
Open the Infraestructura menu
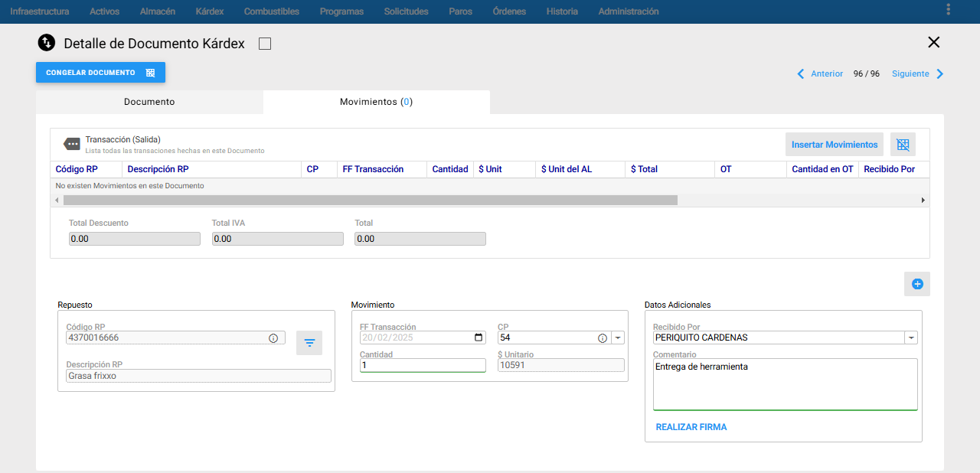40,11
